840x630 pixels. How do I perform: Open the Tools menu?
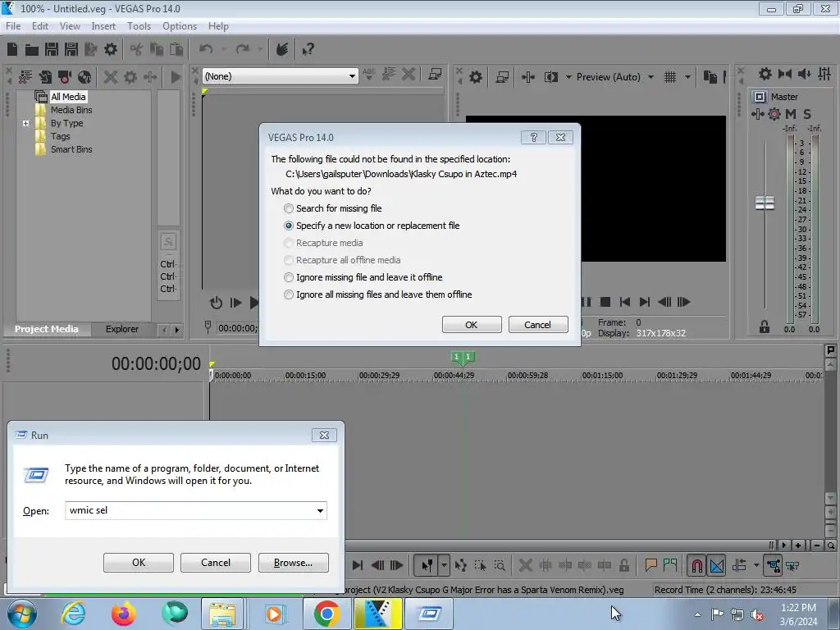139,25
